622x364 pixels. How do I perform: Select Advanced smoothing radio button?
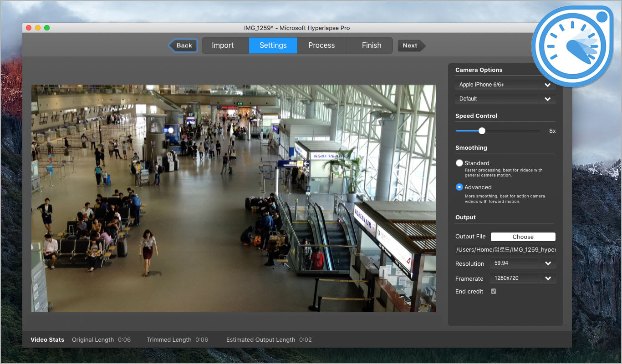(459, 187)
